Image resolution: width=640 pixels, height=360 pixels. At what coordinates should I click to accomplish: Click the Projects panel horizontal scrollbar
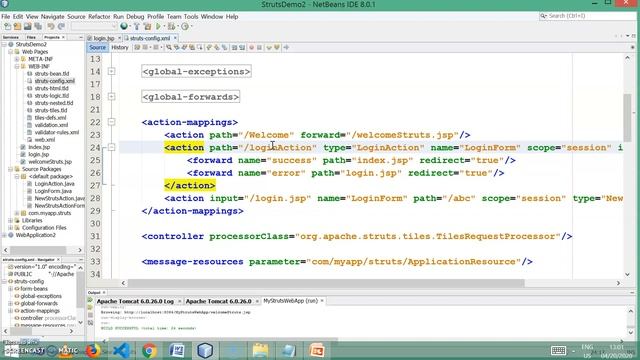pos(38,250)
